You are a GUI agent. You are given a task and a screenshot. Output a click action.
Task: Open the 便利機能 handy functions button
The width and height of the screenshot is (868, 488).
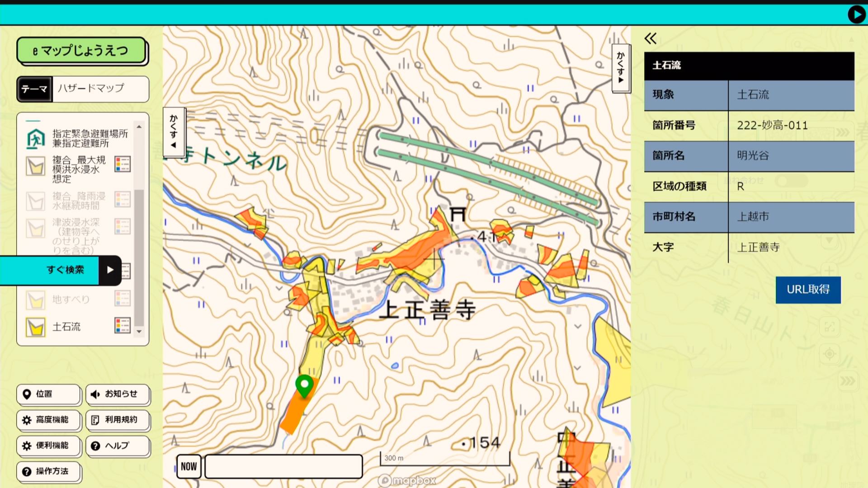[x=49, y=446]
